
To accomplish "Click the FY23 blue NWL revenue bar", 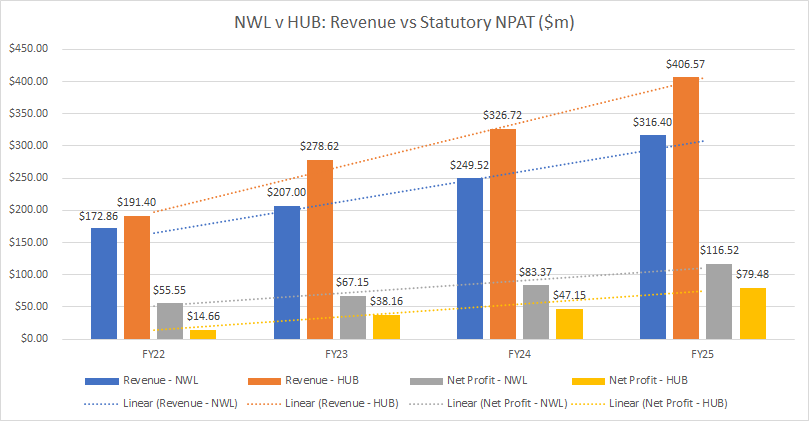I will tap(286, 272).
